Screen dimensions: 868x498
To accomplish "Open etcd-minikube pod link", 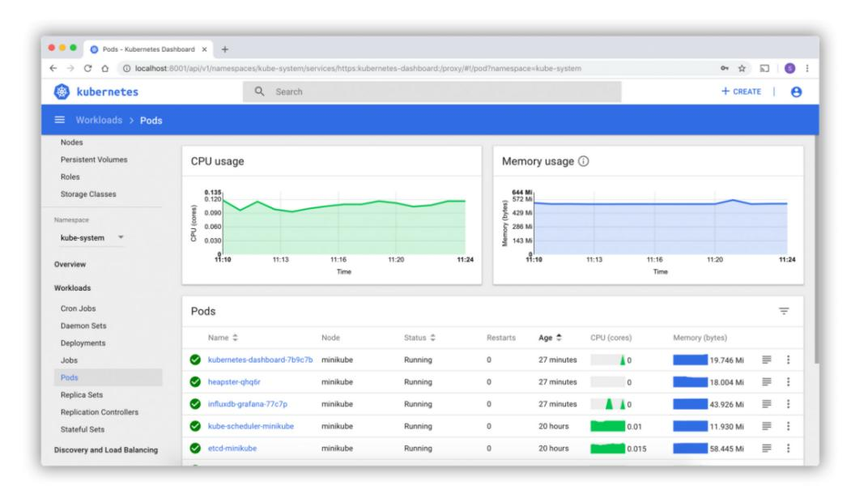I will pyautogui.click(x=232, y=449).
